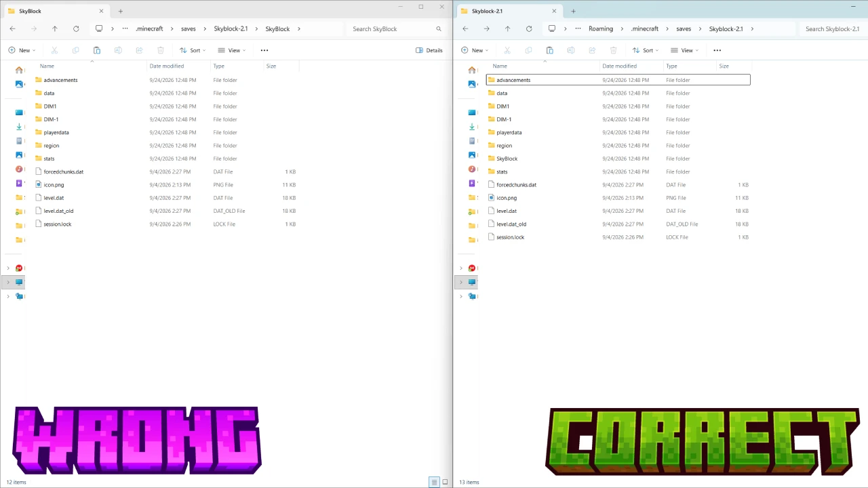Click the up arrow in right Skyblock-2.1 window
This screenshot has height=488, width=868.
507,28
